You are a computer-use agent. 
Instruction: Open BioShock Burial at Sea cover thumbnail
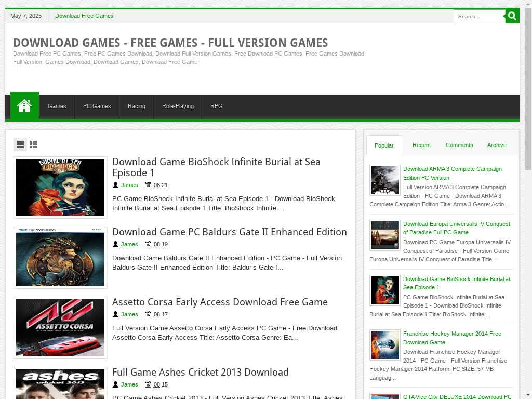(x=60, y=187)
